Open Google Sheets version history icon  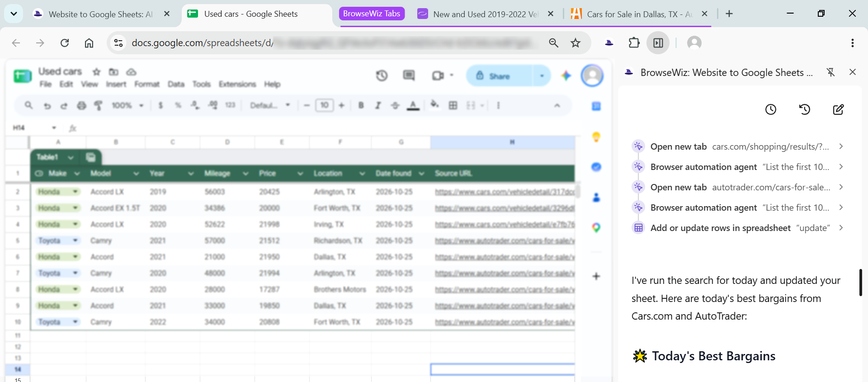pos(382,75)
